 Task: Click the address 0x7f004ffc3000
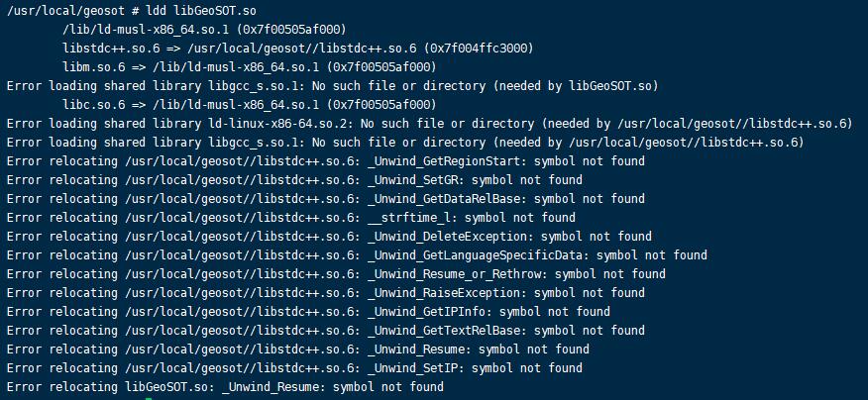479,49
